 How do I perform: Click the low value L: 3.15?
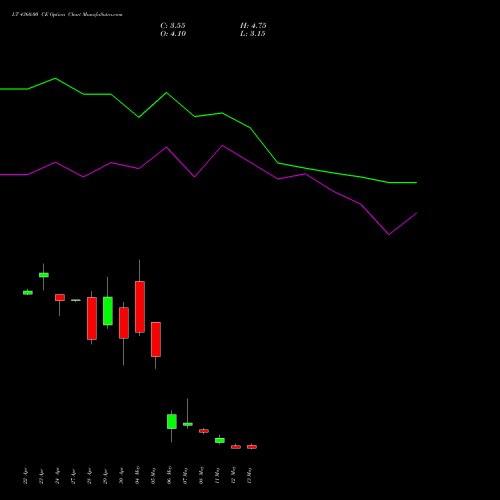point(253,34)
